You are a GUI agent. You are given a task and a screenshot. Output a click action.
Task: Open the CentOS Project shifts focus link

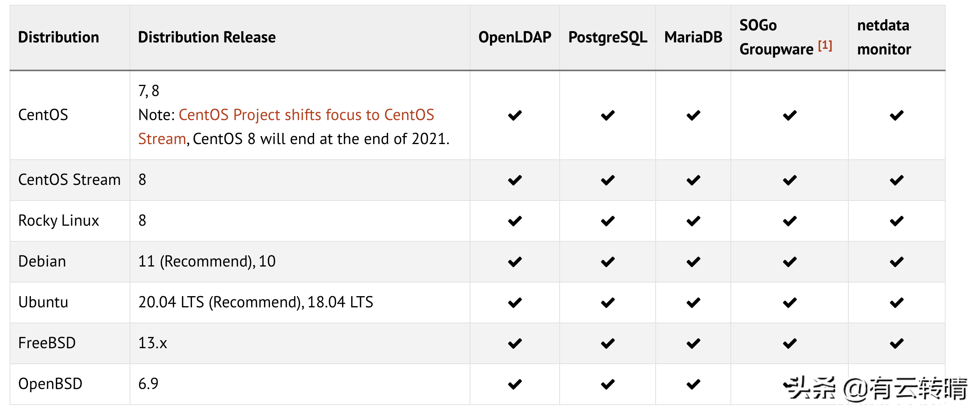pyautogui.click(x=306, y=115)
